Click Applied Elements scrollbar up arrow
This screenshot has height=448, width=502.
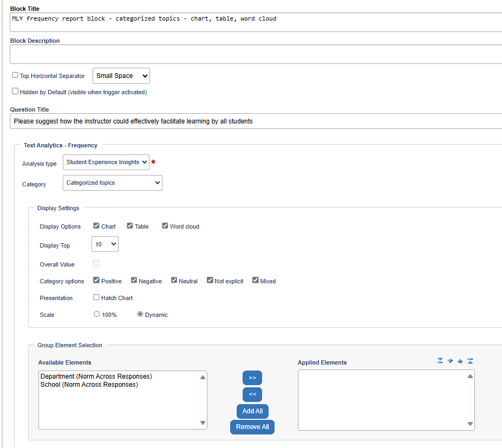pyautogui.click(x=470, y=376)
